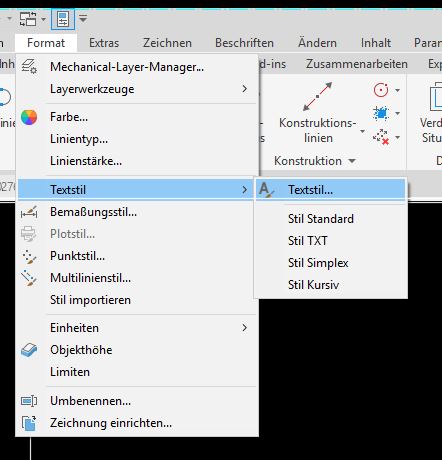Toggle the highlighted quick access toolbar button
442x460 pixels.
(x=63, y=19)
